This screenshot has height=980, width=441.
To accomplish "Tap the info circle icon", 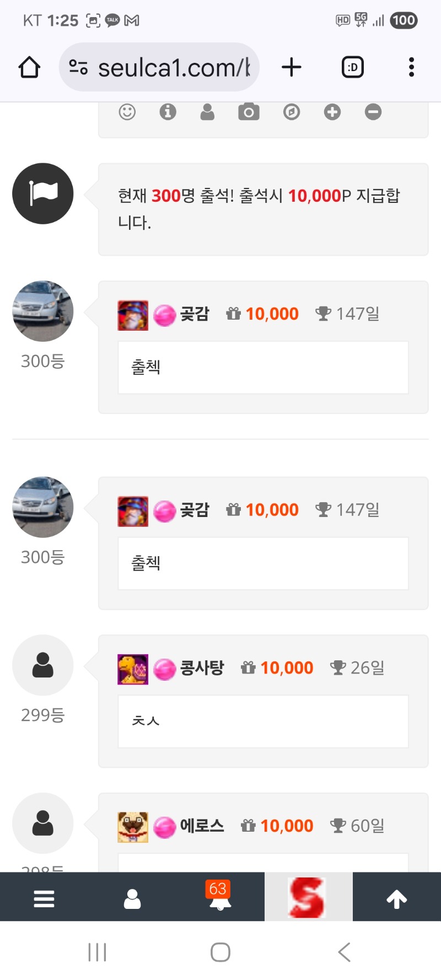I will (x=168, y=112).
